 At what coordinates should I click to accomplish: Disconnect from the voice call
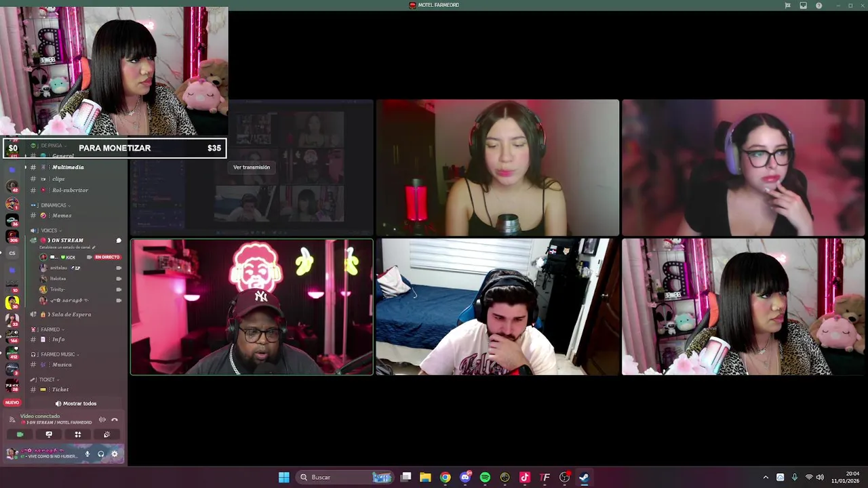(115, 420)
